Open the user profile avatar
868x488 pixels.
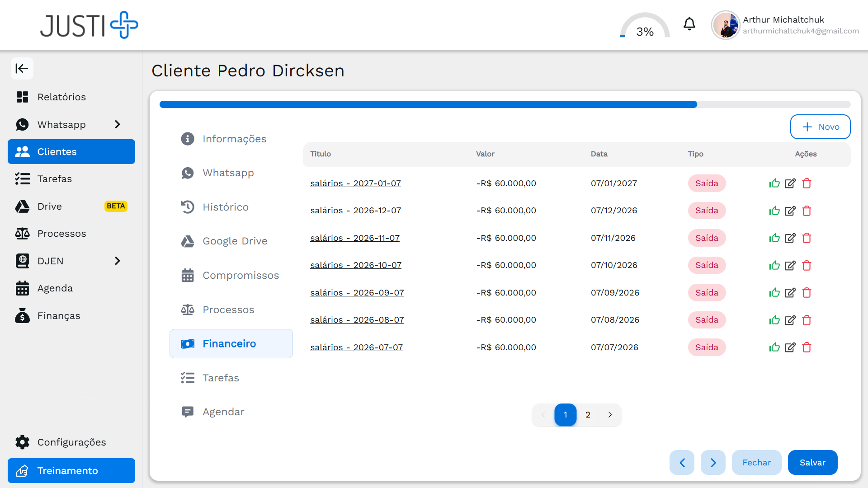[x=726, y=25]
